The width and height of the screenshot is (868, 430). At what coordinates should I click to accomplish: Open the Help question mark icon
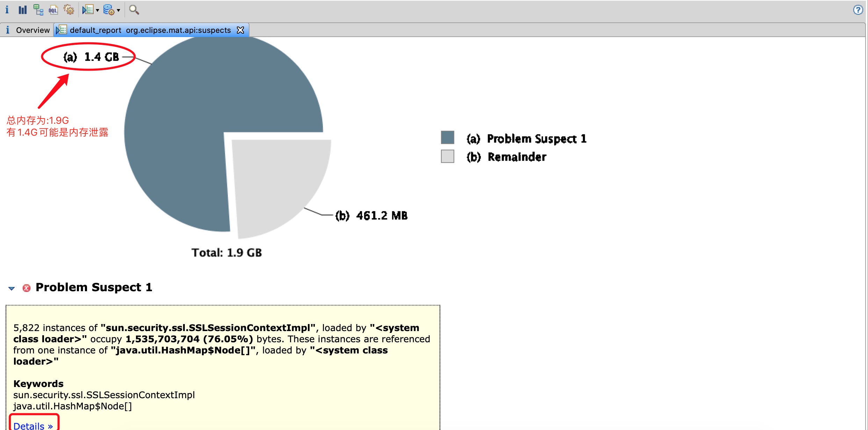[858, 10]
